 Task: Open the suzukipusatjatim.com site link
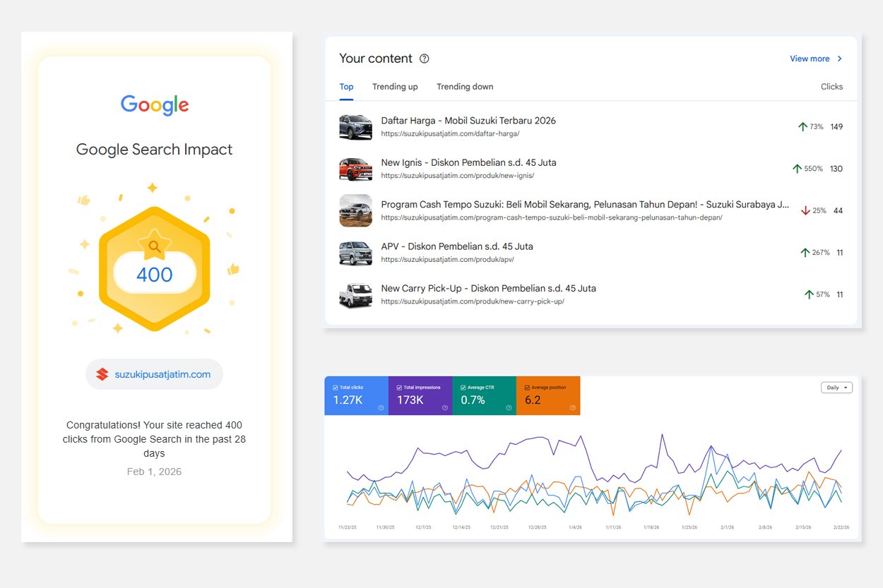[x=162, y=374]
